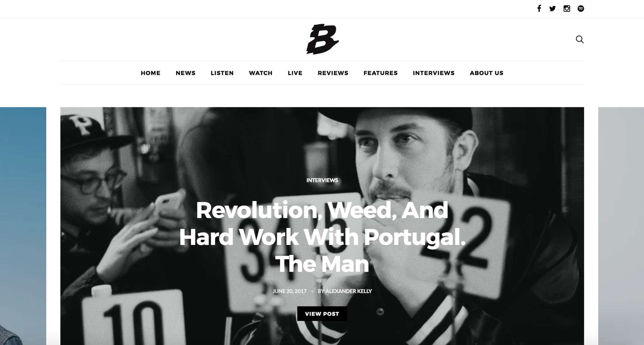The image size is (644, 345).
Task: Go to the HOME menu item
Action: point(150,73)
